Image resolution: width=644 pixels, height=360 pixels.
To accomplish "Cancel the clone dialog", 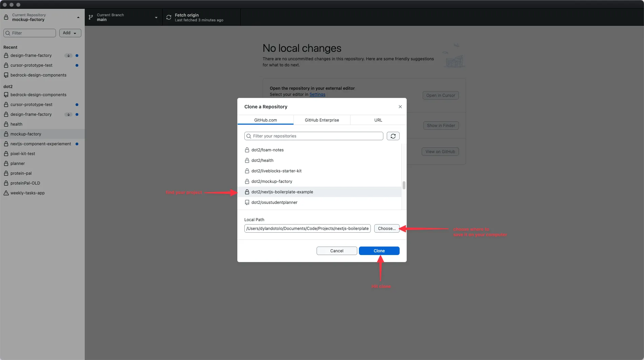I will click(x=337, y=251).
